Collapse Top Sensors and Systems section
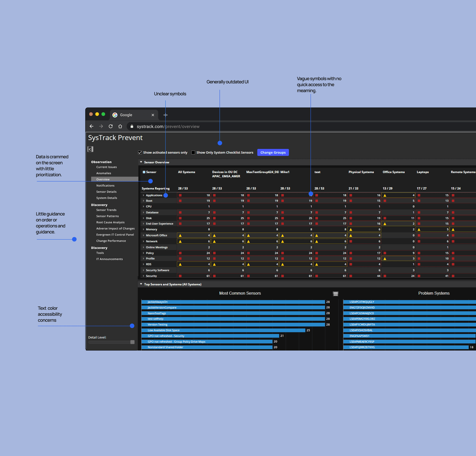This screenshot has width=476, height=456. click(141, 284)
